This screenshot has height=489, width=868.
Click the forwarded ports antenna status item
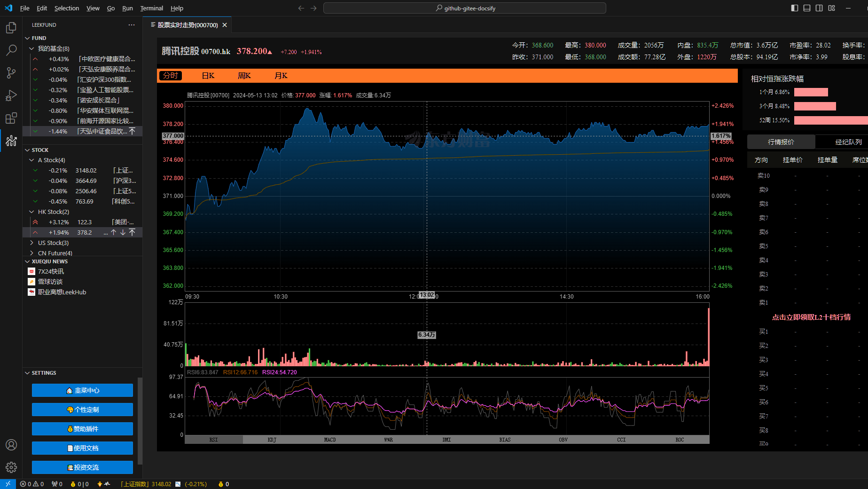57,484
